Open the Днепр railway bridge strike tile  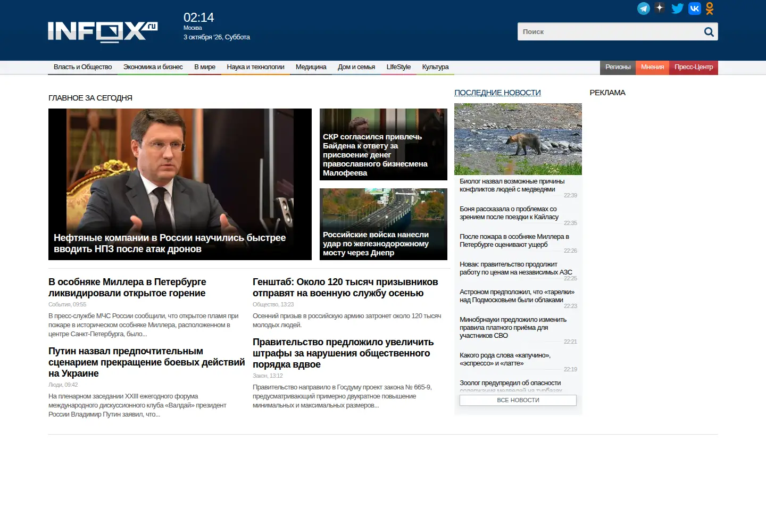click(x=384, y=224)
